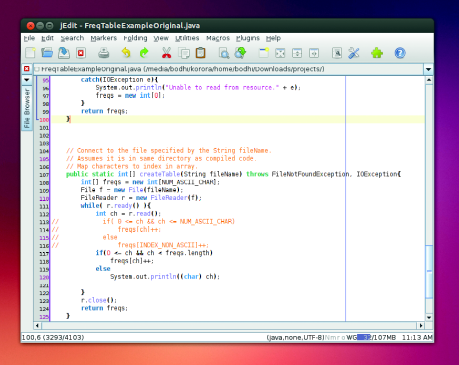The width and height of the screenshot is (459, 365).
Task: Open the Search menu
Action: click(72, 38)
